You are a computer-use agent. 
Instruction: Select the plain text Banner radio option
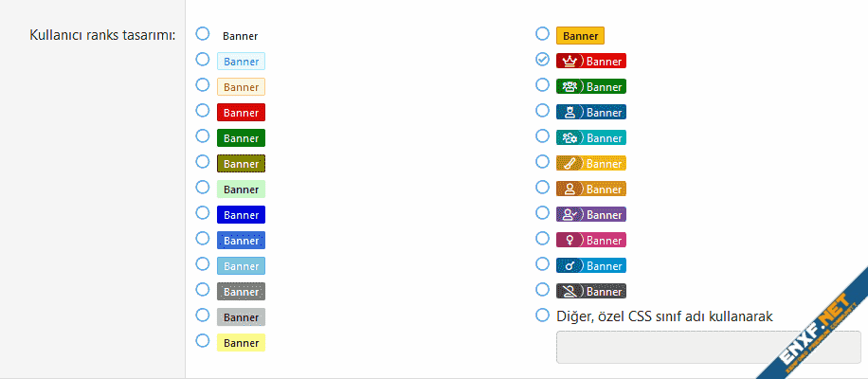(203, 34)
